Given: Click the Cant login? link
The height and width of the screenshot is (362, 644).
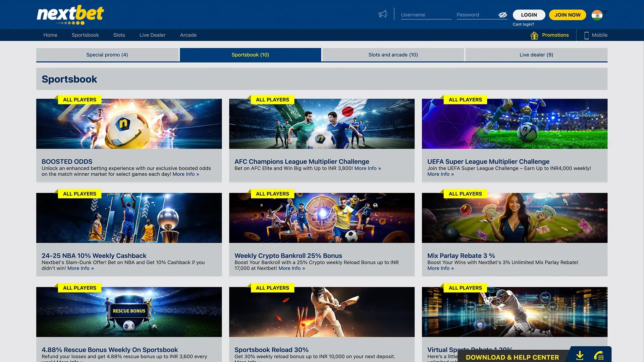Looking at the screenshot, I should pyautogui.click(x=523, y=24).
